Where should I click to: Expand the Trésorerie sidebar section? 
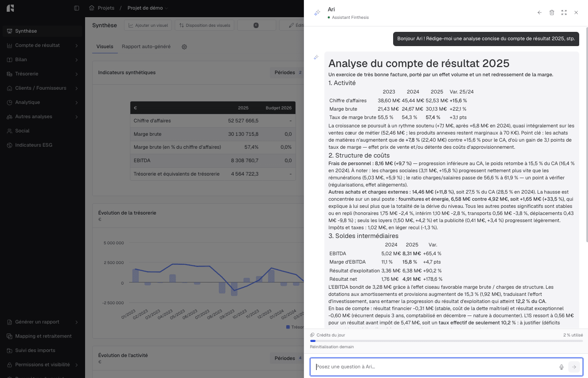click(x=42, y=74)
